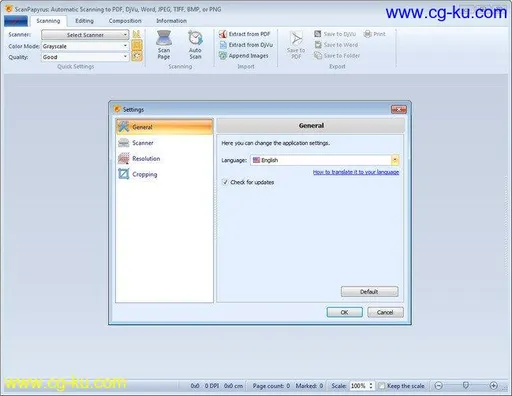512x396 pixels.
Task: Select General text label in Settings sidebar
Action: click(x=142, y=127)
